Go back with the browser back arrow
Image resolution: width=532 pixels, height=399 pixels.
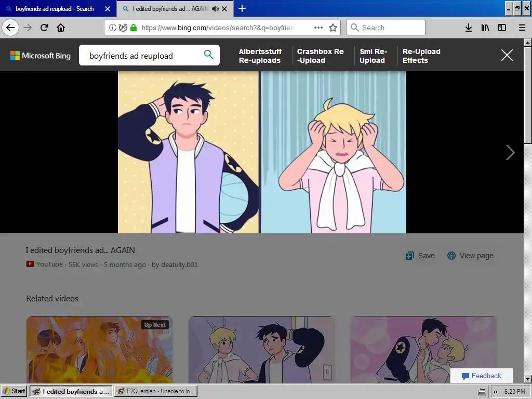[x=10, y=28]
